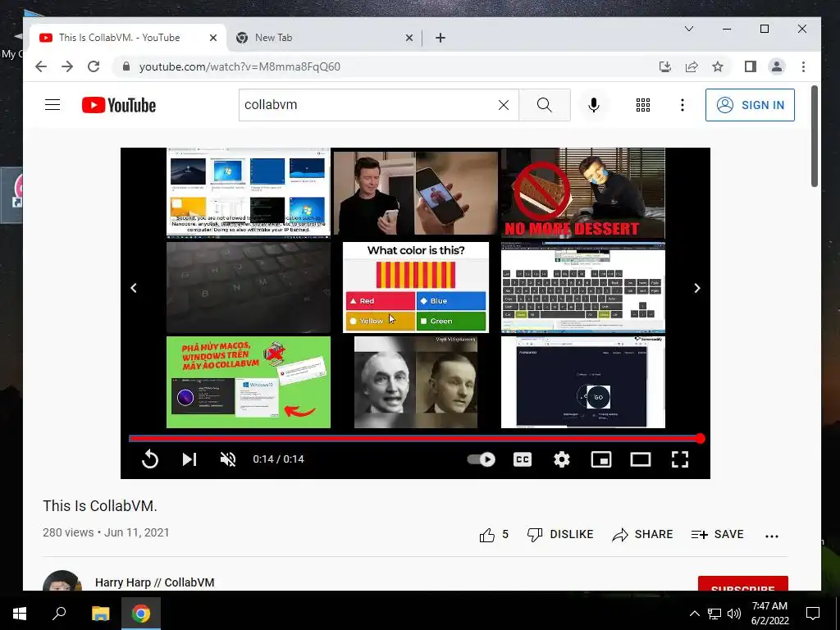Open the What color is this video
The width and height of the screenshot is (840, 630).
click(416, 287)
